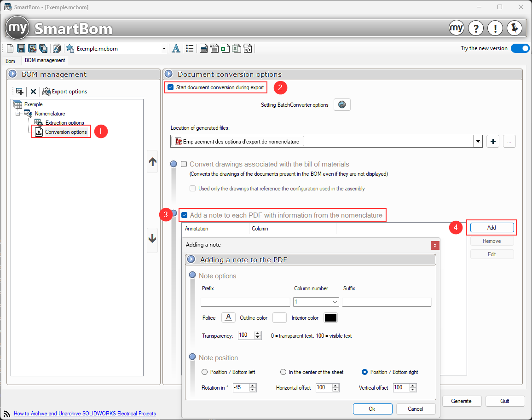The image size is (532, 420).
Task: Select 'In the center of the sheet' radio
Action: [283, 372]
